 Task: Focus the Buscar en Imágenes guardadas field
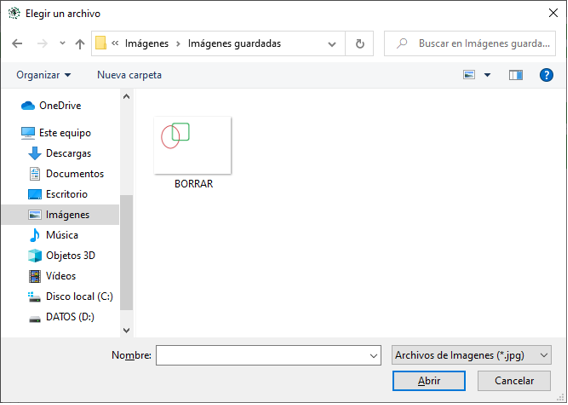coord(469,43)
